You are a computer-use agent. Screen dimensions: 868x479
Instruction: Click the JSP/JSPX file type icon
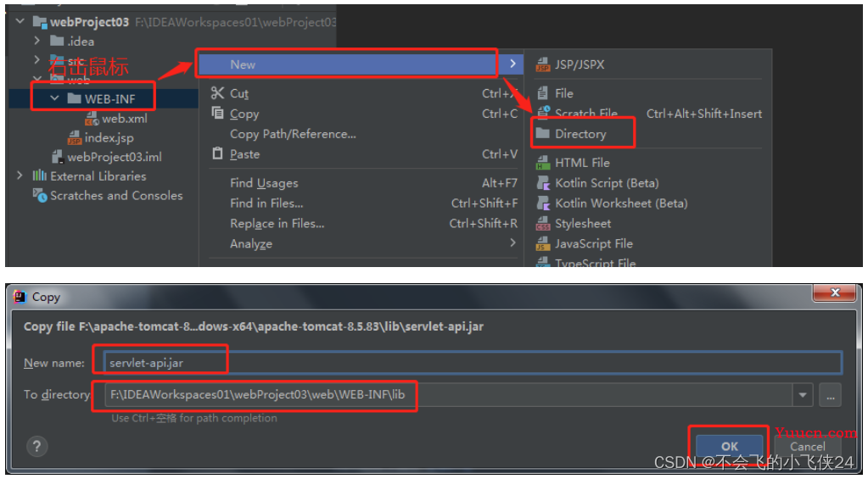tap(542, 64)
